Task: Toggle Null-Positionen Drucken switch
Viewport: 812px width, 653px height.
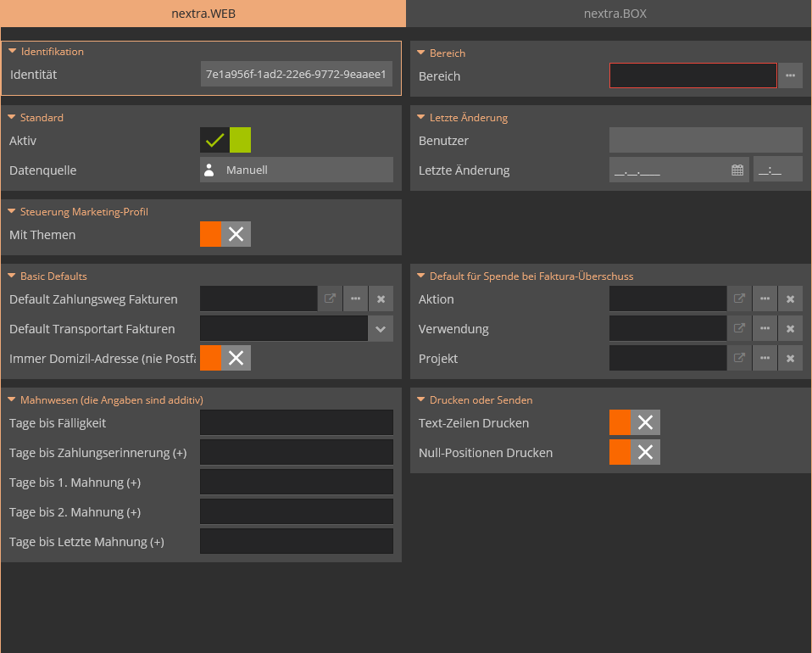Action: (x=634, y=453)
